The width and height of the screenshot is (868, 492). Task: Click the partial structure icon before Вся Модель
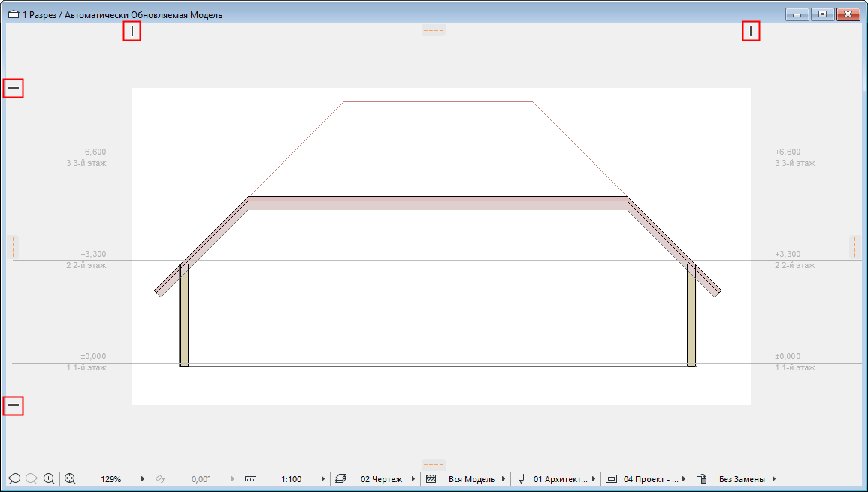(431, 478)
